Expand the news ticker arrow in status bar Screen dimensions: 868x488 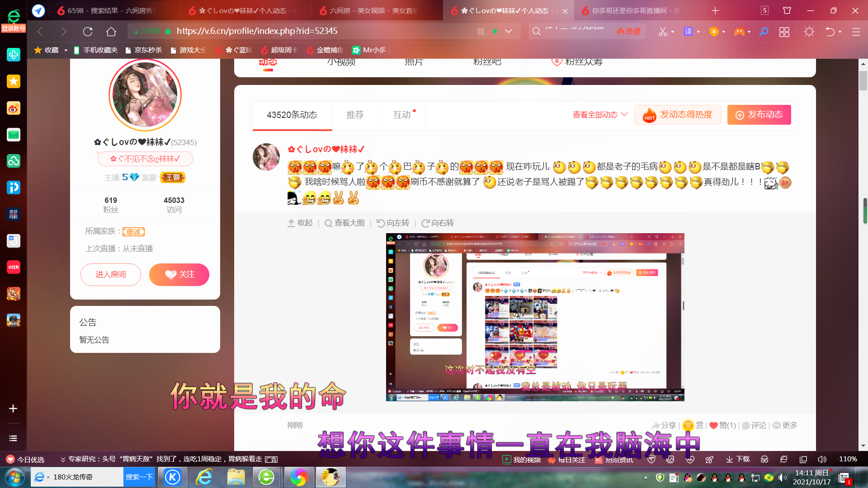[x=63, y=460]
